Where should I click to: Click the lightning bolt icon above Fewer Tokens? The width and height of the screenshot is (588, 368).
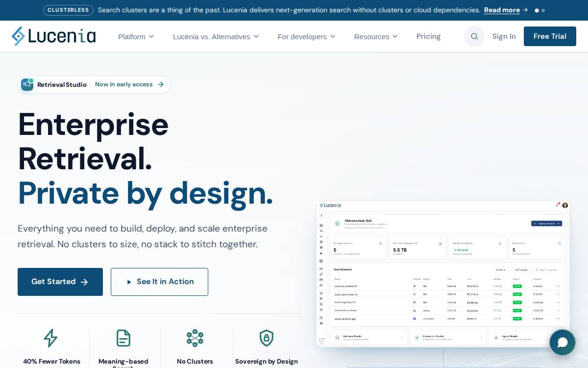tap(50, 338)
